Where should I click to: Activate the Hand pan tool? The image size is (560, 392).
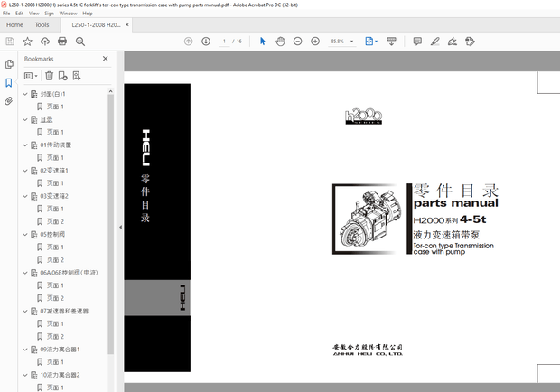pyautogui.click(x=280, y=42)
